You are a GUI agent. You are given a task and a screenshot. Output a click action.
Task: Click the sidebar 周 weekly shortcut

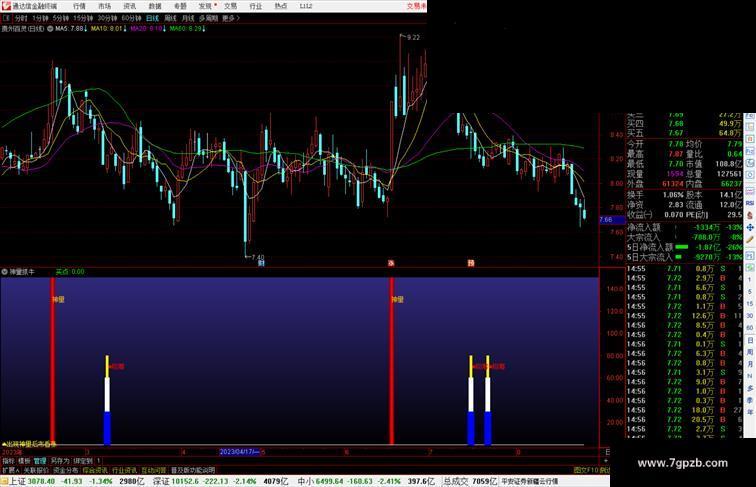point(750,352)
